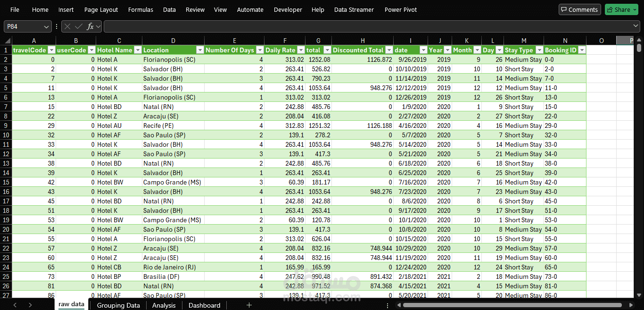The image size is (644, 310).
Task: Open the Hotel Name column filter dropdown
Action: click(138, 50)
